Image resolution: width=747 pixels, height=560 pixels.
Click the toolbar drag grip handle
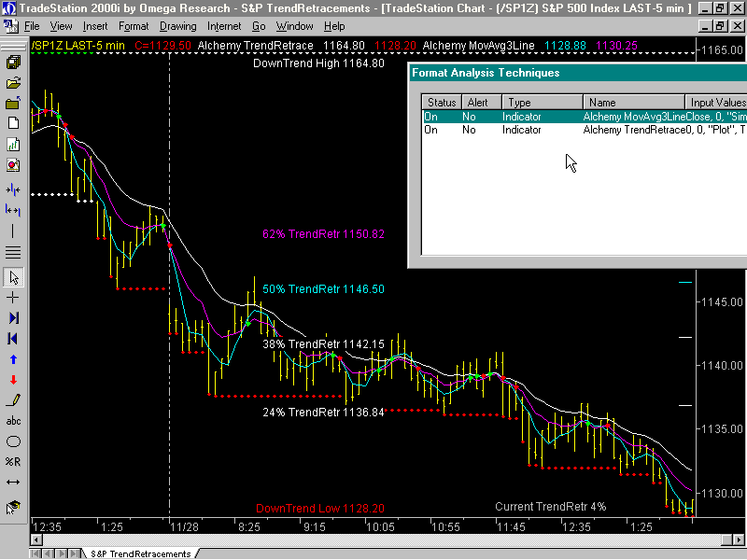(x=13, y=46)
